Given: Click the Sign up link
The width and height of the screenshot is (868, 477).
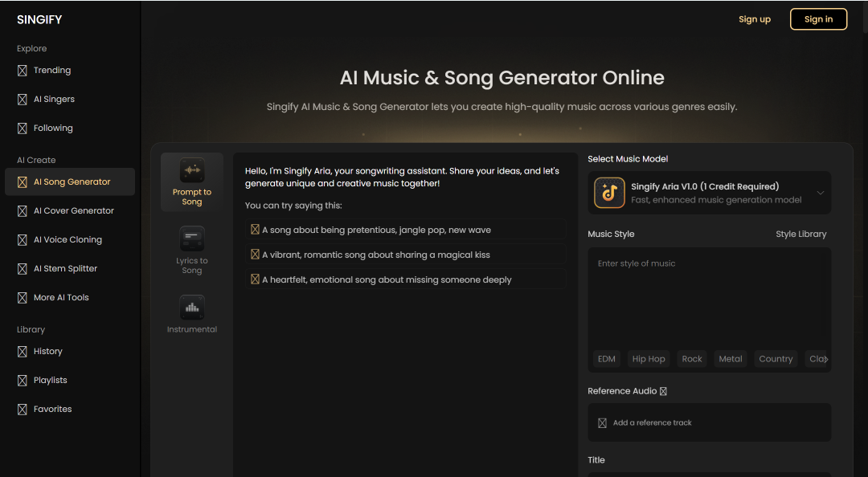Looking at the screenshot, I should [x=755, y=19].
